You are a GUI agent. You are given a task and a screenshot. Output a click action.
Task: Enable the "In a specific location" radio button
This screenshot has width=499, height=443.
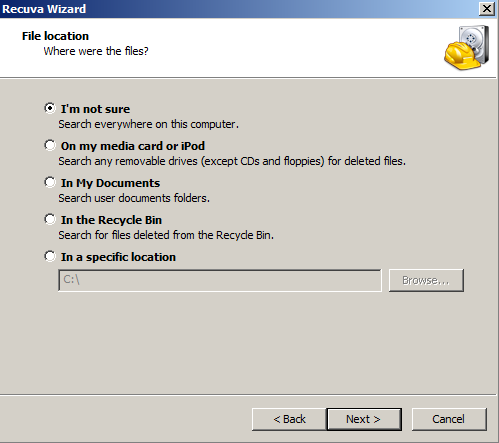(50, 256)
